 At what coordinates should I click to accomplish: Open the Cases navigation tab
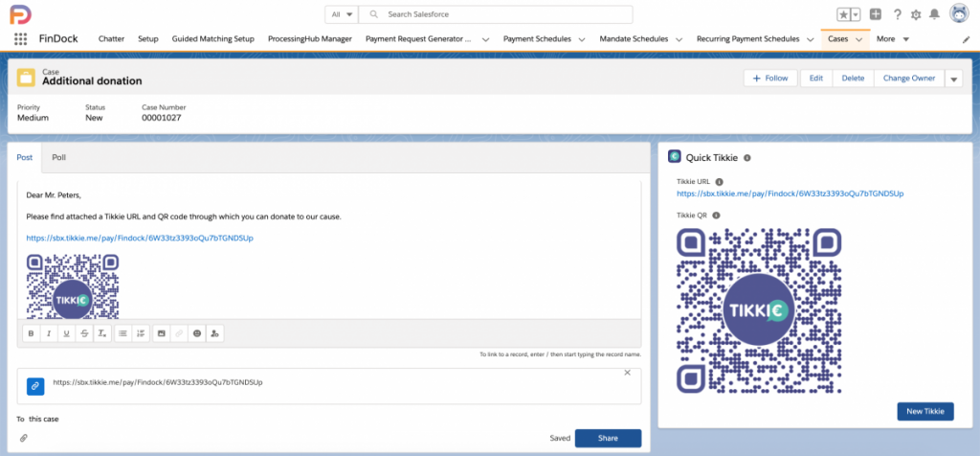tap(837, 38)
